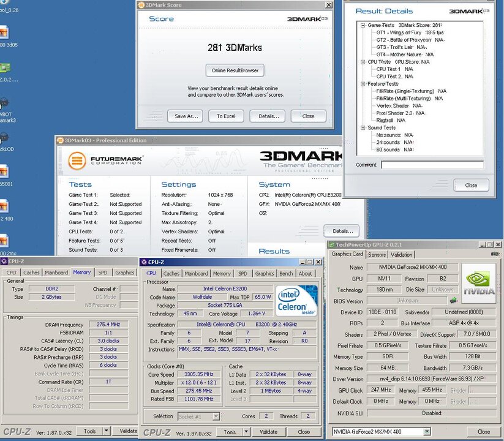Image resolution: width=504 pixels, height=441 pixels.
Task: Click the Close button in GPU-Z
Action: [x=483, y=432]
